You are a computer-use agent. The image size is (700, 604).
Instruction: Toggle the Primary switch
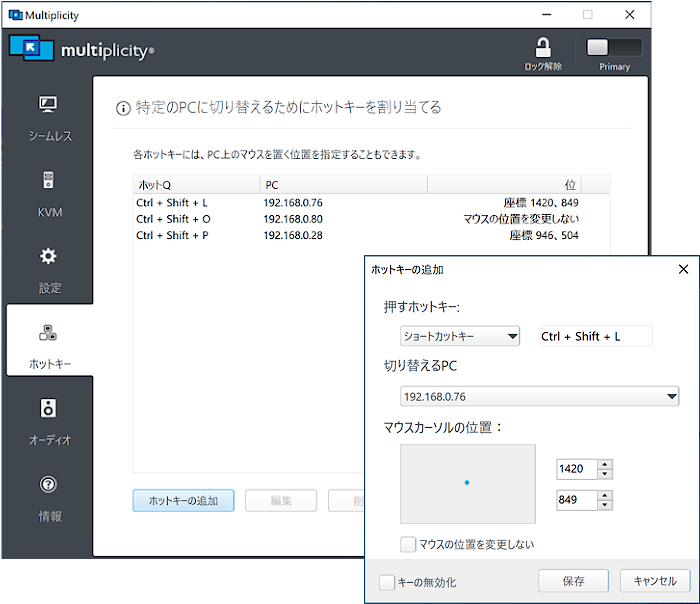click(x=614, y=47)
